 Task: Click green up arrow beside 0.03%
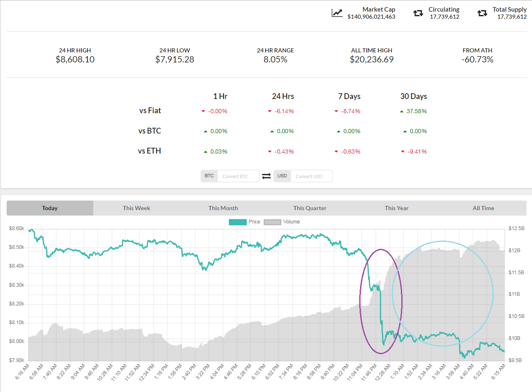point(205,151)
